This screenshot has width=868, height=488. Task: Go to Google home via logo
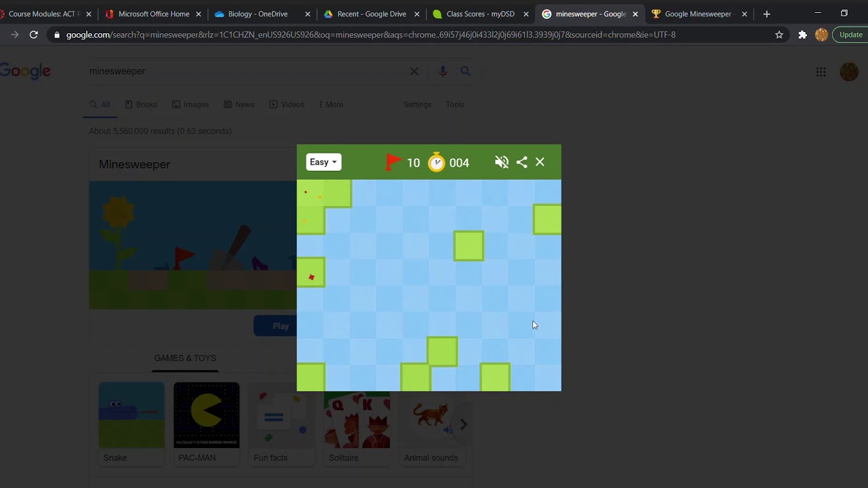tap(25, 71)
